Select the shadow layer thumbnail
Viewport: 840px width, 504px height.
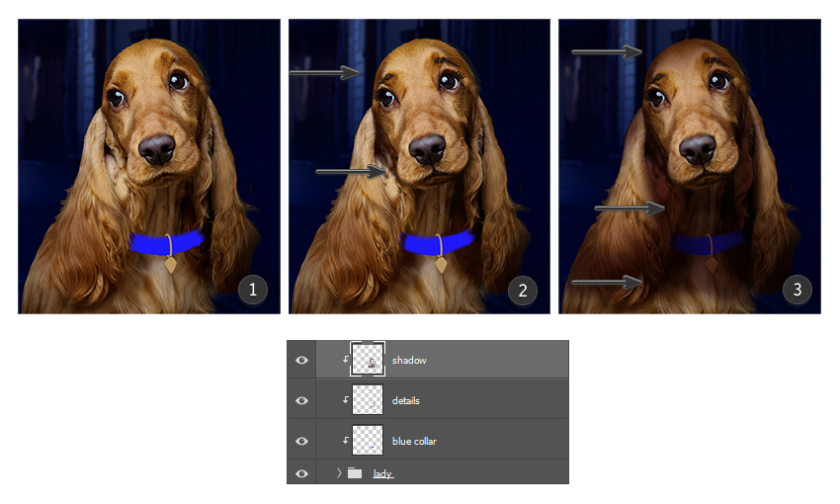368,360
